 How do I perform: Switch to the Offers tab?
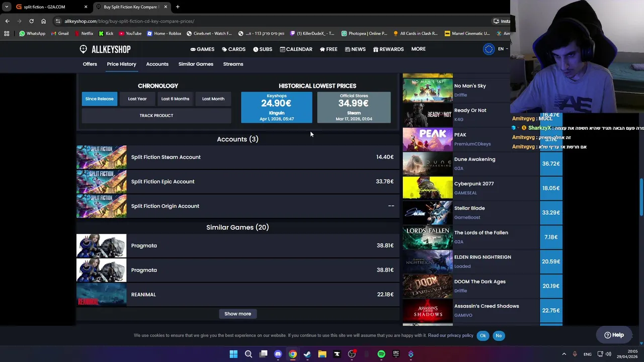[x=90, y=64]
